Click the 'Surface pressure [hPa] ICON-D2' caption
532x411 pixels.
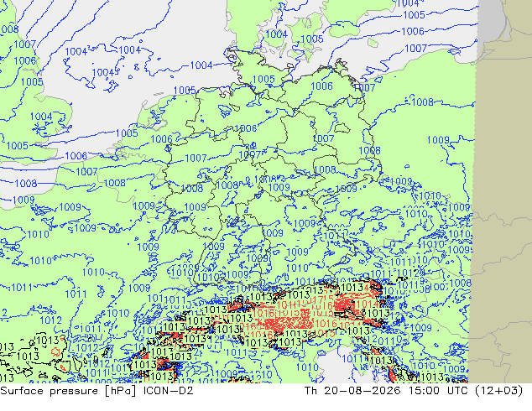point(96,391)
